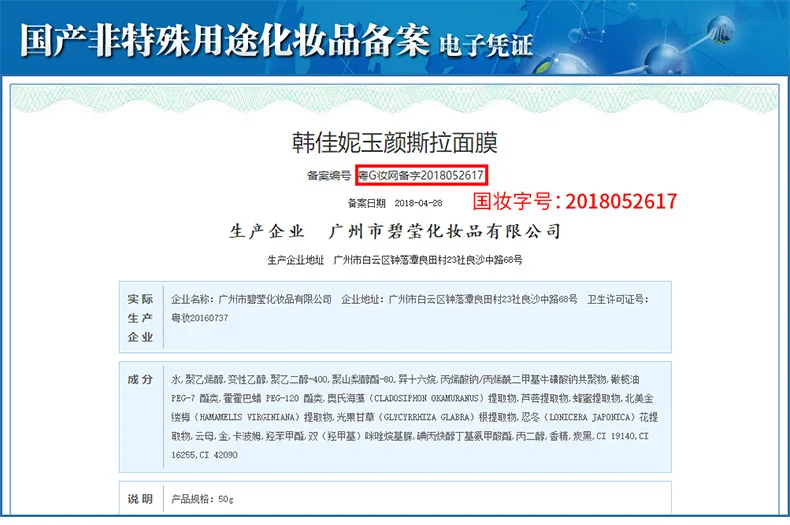Click the ingredient text GLYCYRRHIZA GLABRA
Screen dimensions: 790x525
pyautogui.click(x=429, y=417)
